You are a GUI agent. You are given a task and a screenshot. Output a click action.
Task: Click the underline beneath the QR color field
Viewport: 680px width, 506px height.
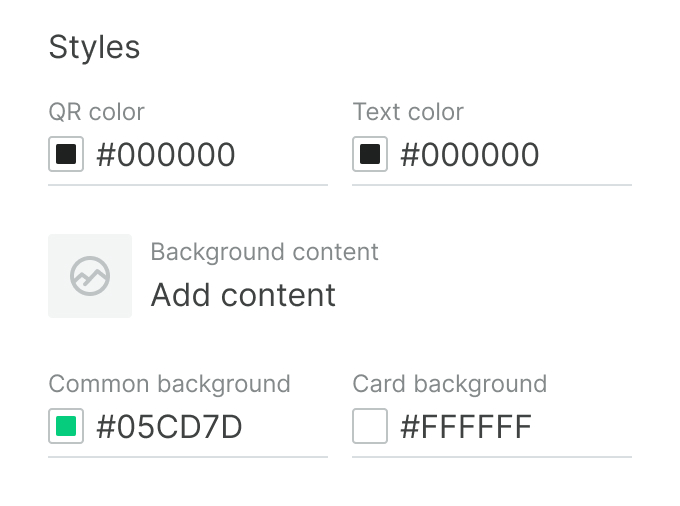click(x=188, y=185)
